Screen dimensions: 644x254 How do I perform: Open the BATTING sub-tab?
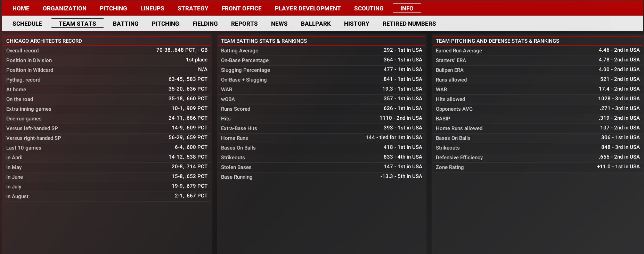[125, 24]
